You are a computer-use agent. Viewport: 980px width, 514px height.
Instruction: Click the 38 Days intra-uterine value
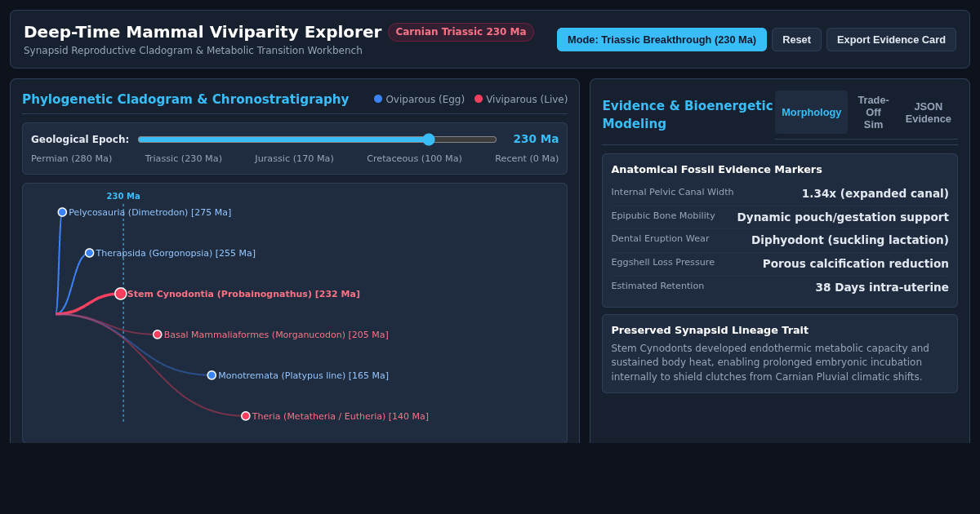[882, 287]
